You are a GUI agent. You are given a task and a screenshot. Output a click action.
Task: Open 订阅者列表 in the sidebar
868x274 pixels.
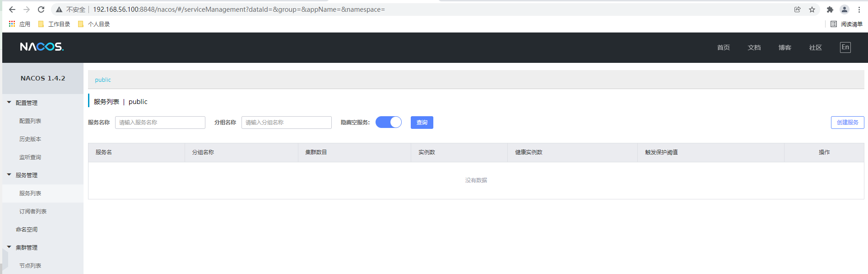click(x=33, y=212)
